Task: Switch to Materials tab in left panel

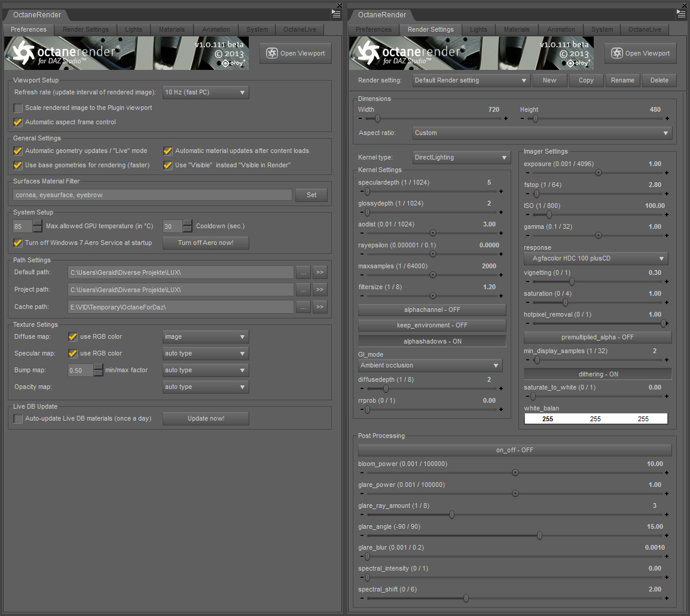Action: coord(172,29)
